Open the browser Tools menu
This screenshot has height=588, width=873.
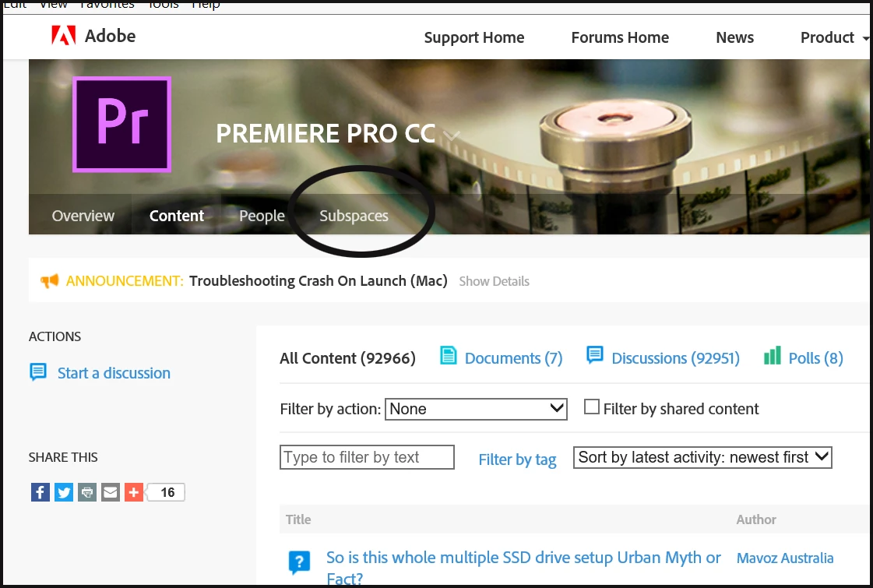[x=163, y=5]
